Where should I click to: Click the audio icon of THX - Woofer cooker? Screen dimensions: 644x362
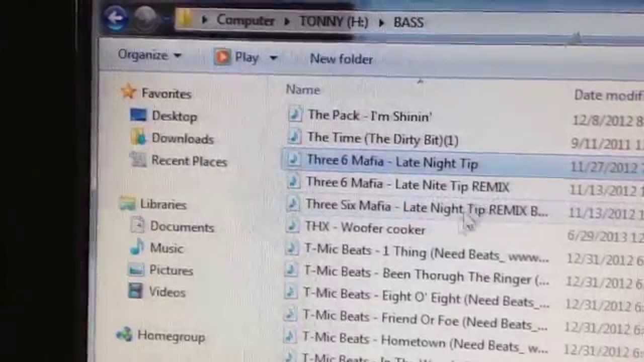292,226
